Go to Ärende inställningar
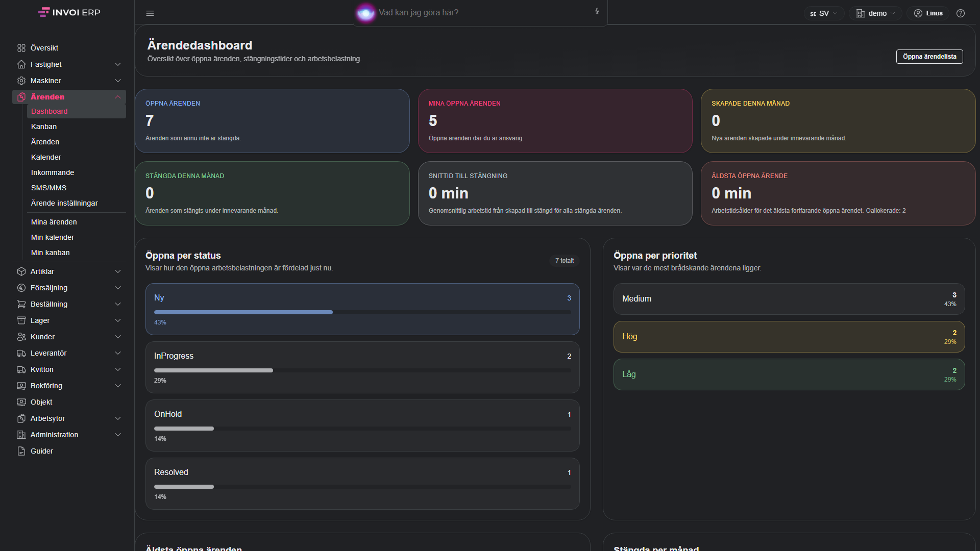This screenshot has width=980, height=551. 77,203
